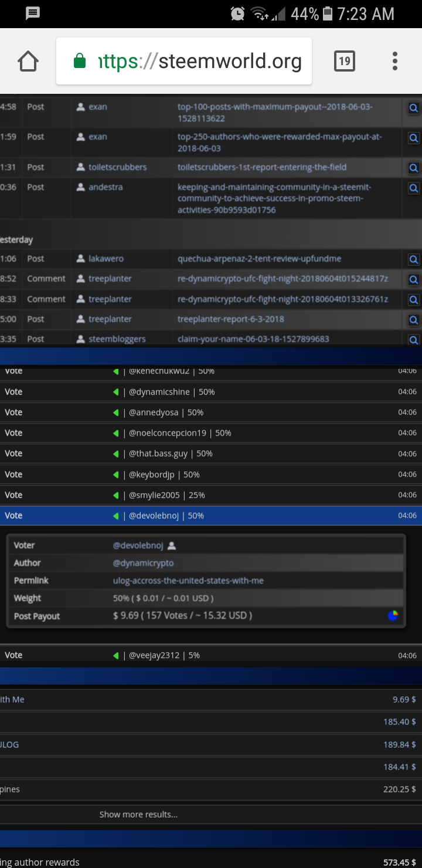422x868 pixels.
Task: Tap user icon beside first exan row
Action: [81, 107]
